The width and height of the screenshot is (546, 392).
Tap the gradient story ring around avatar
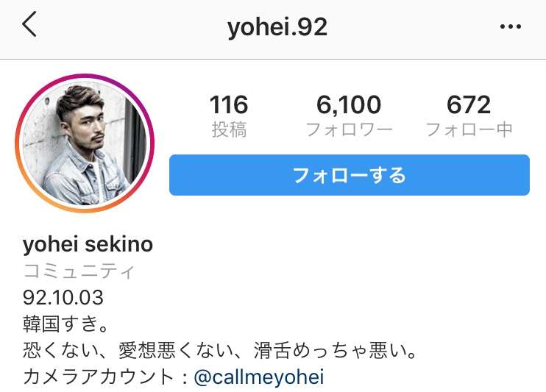(85, 75)
